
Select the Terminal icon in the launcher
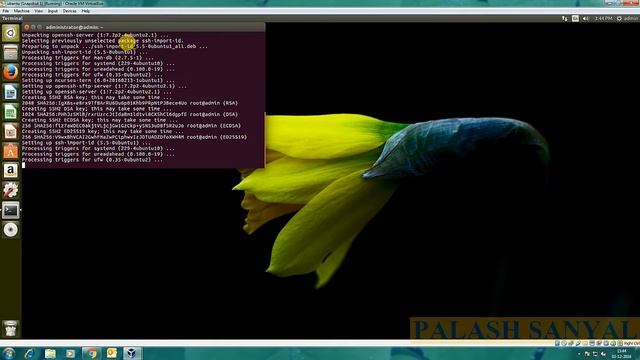11,210
